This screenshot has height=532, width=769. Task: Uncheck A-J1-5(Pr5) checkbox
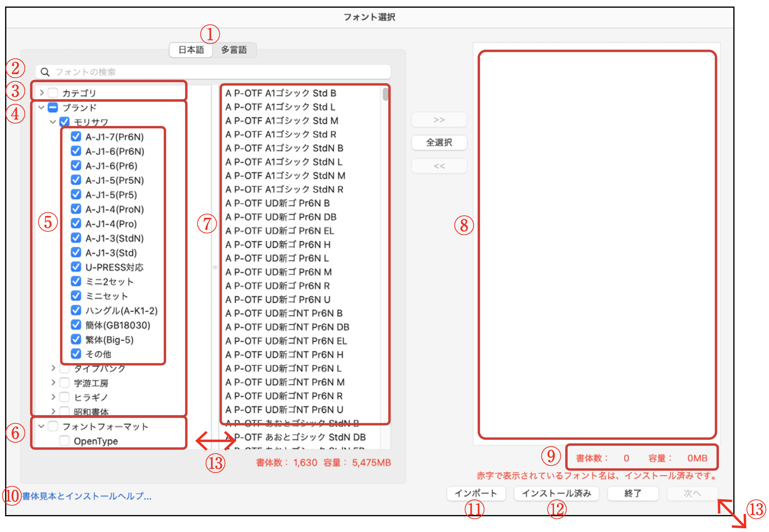(76, 194)
